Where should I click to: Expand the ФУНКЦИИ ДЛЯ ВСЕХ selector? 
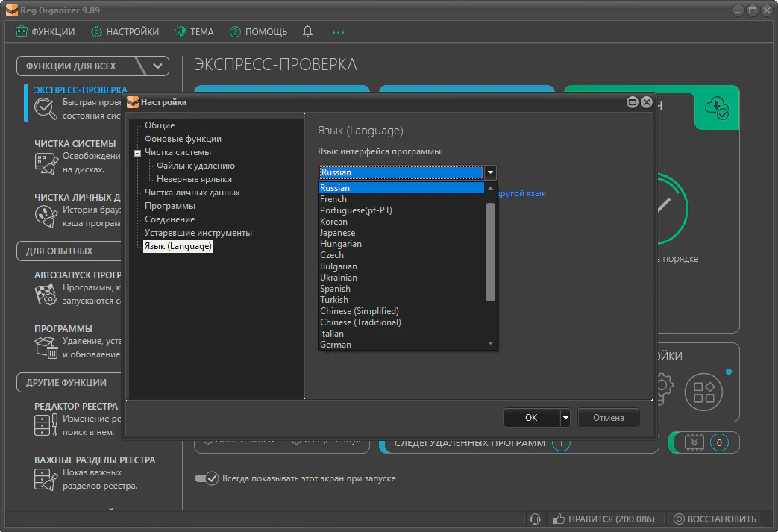click(157, 66)
